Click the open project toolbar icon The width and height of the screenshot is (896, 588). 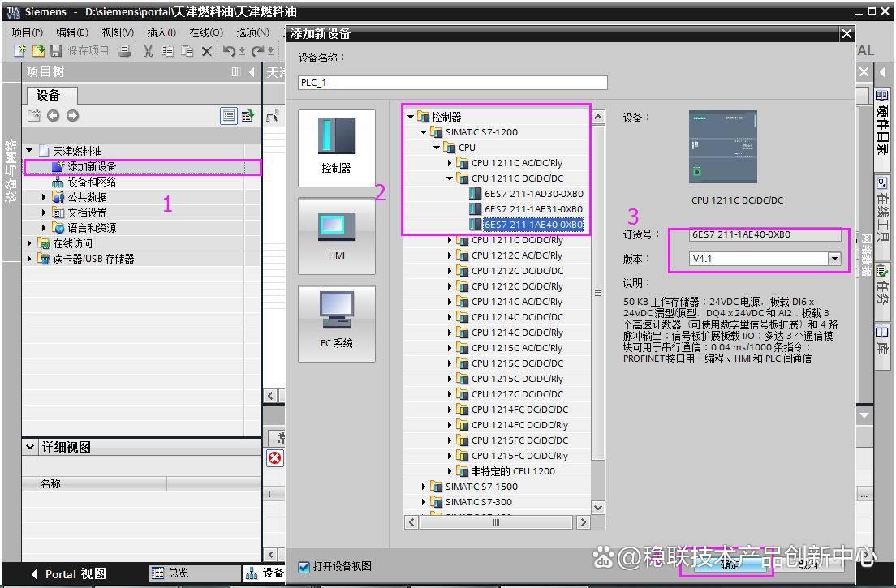(x=38, y=51)
